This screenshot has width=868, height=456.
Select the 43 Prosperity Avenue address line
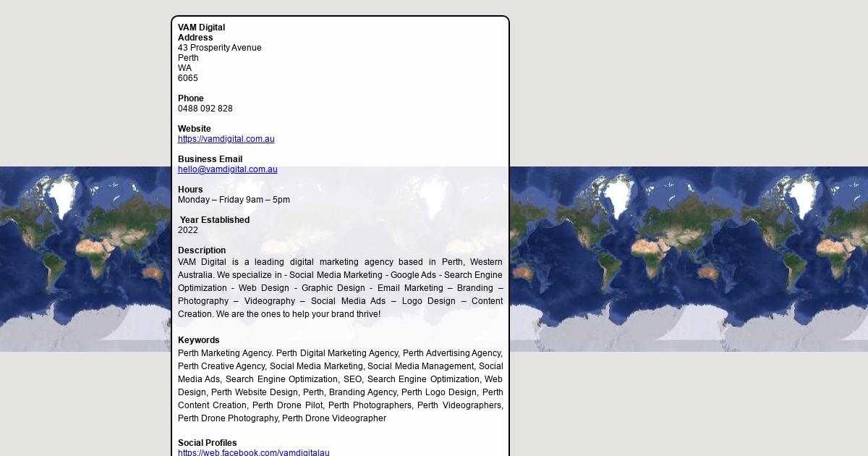coord(219,48)
